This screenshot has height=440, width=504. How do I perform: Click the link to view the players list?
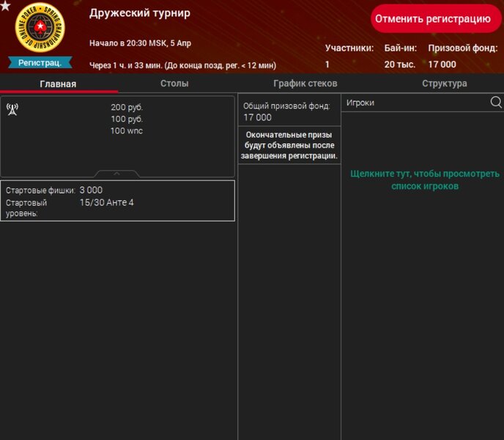[x=424, y=180]
